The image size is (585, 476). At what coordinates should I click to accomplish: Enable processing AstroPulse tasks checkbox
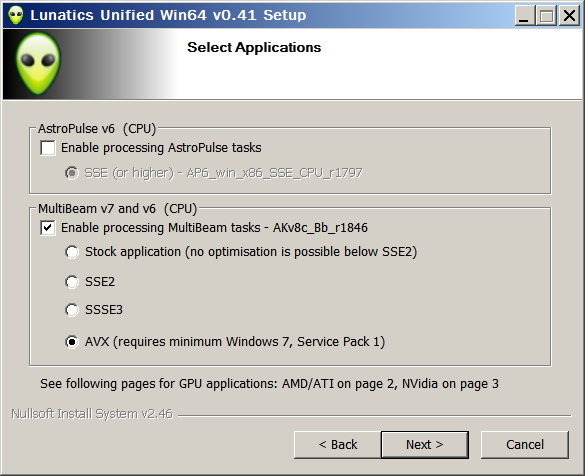coord(48,148)
